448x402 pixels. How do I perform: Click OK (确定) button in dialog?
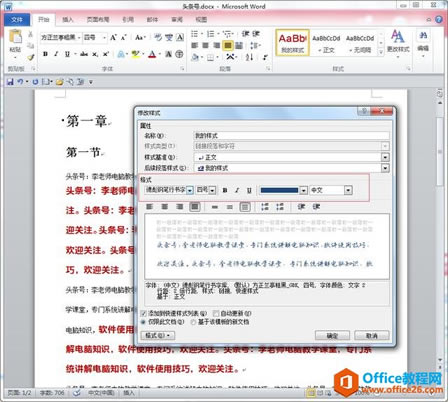pyautogui.click(x=332, y=336)
